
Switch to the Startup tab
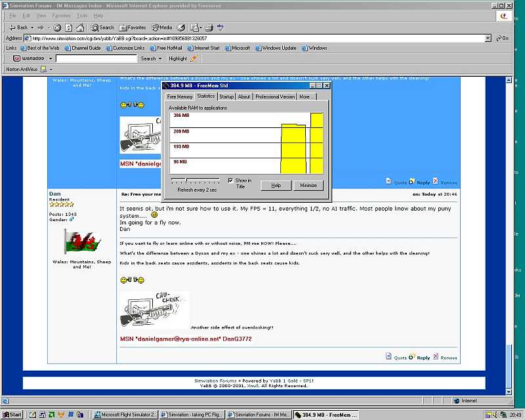(x=226, y=96)
